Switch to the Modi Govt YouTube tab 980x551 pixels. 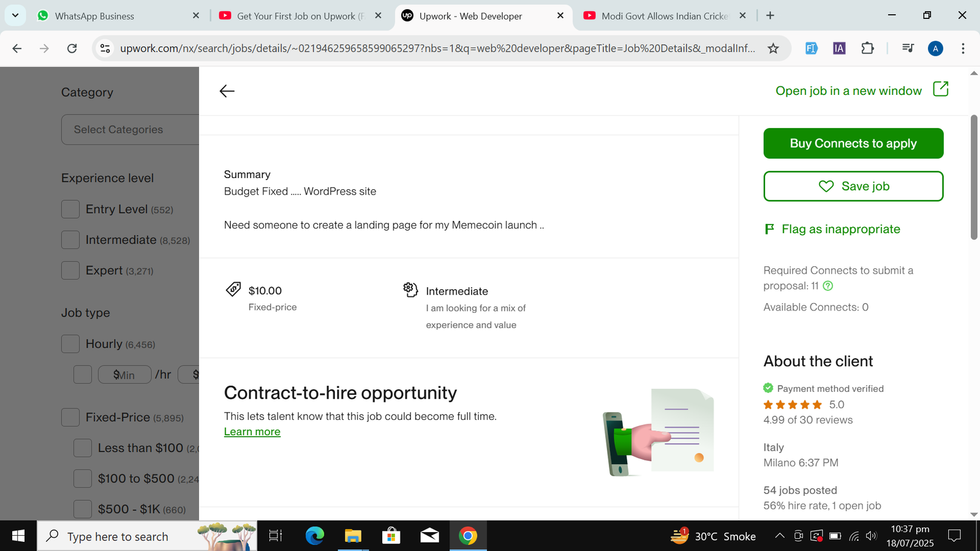coord(665,16)
